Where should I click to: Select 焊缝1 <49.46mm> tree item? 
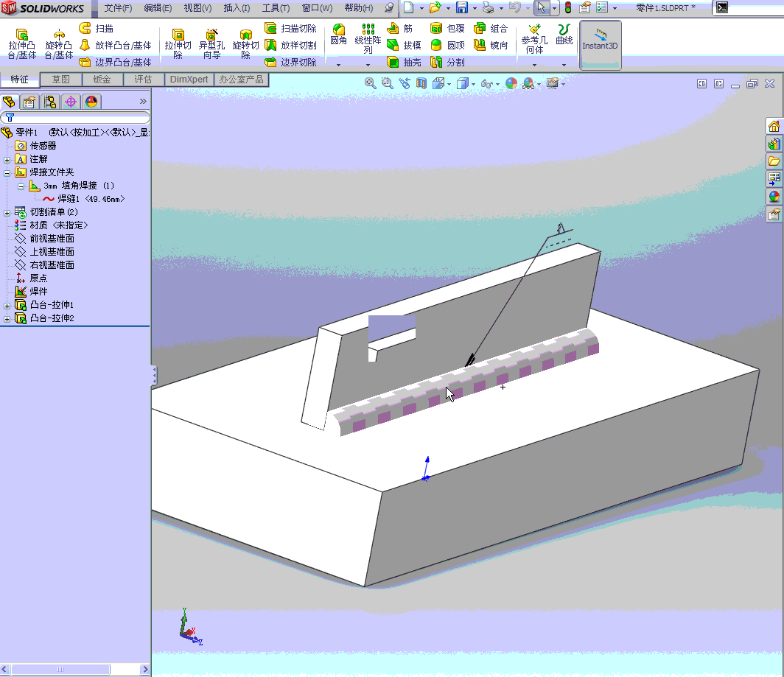tap(84, 199)
